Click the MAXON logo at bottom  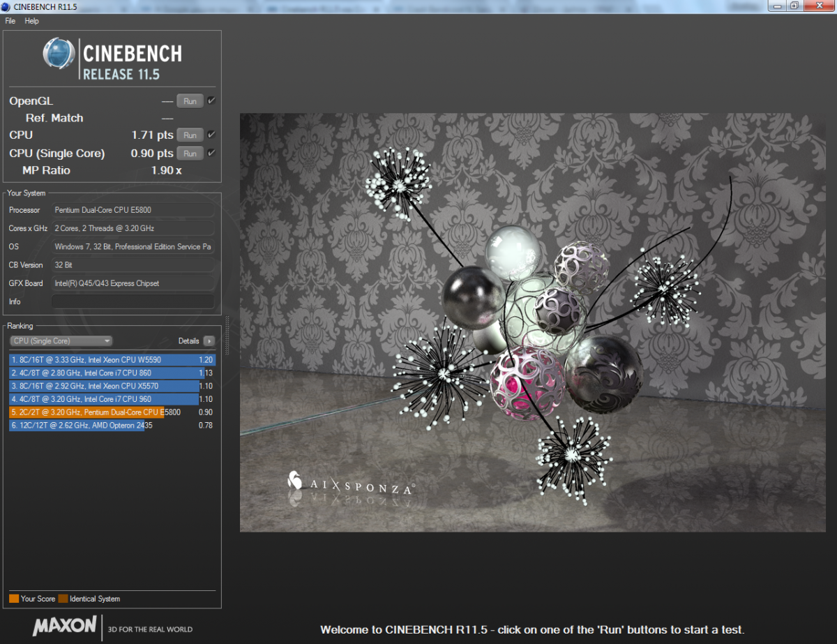(65, 625)
